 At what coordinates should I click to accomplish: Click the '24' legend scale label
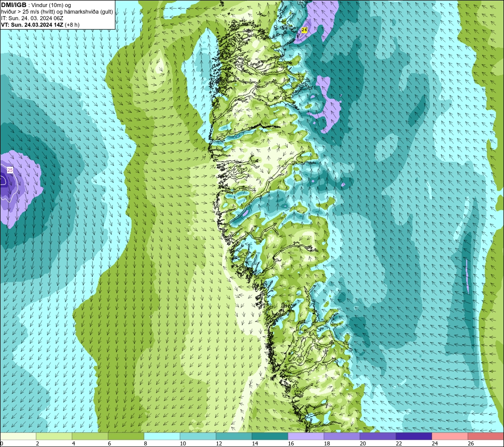pyautogui.click(x=435, y=443)
